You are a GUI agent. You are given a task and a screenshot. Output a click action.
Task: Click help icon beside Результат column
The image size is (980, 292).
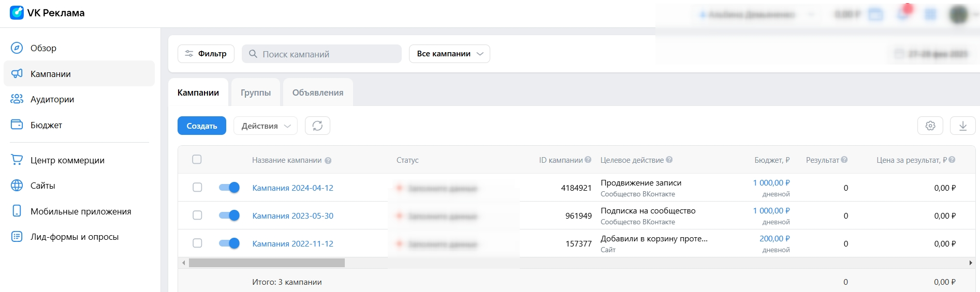tap(844, 160)
